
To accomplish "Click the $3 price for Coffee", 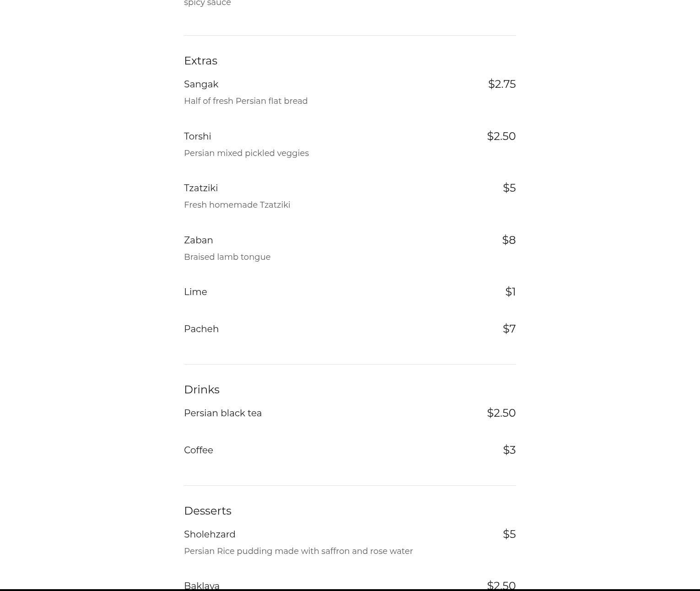I will 509,450.
